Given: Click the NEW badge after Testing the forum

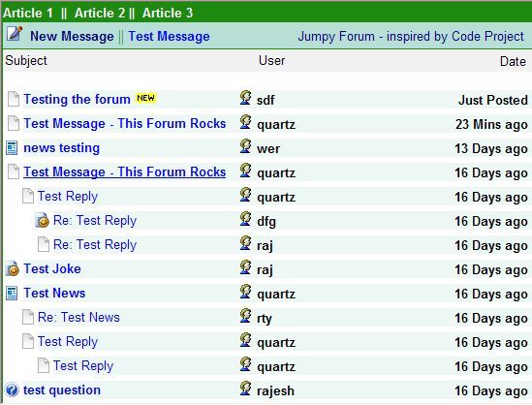Looking at the screenshot, I should tap(145, 98).
